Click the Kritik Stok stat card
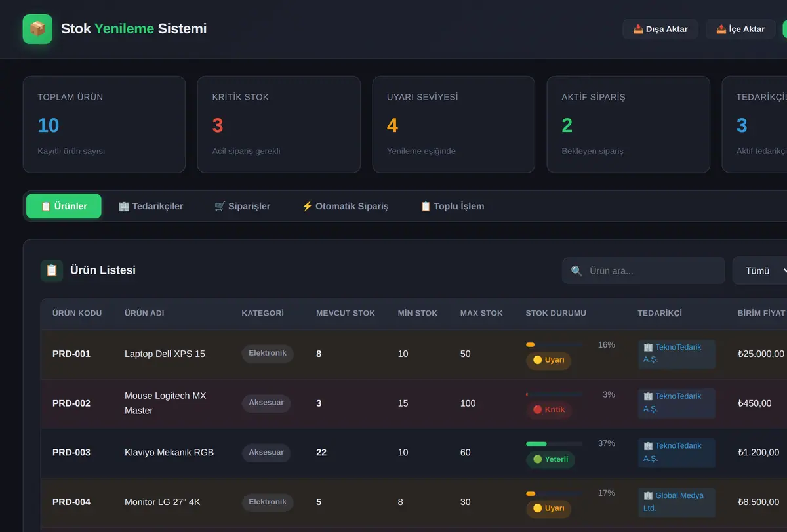Viewport: 787px width, 532px height. point(279,125)
